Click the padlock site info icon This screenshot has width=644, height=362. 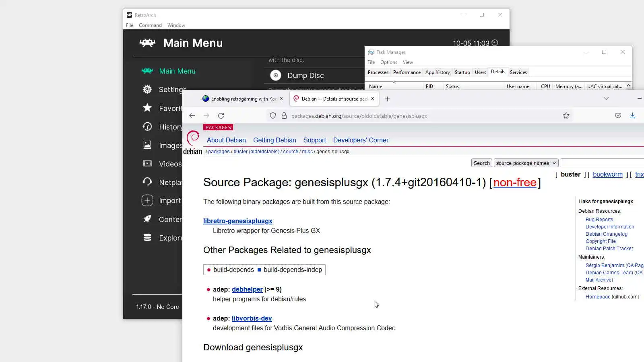point(284,116)
